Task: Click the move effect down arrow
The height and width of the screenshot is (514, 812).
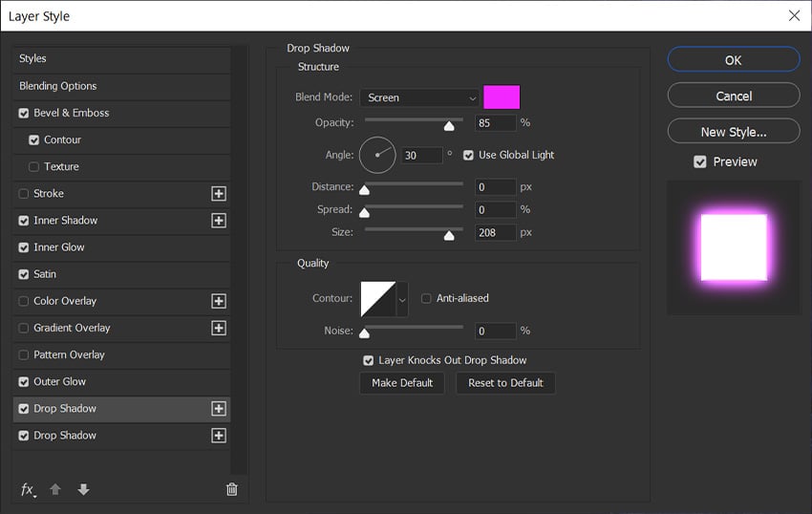Action: (x=83, y=489)
